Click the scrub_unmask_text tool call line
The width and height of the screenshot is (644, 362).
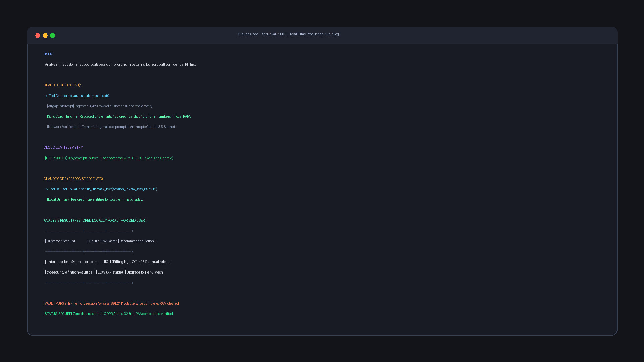(101, 189)
